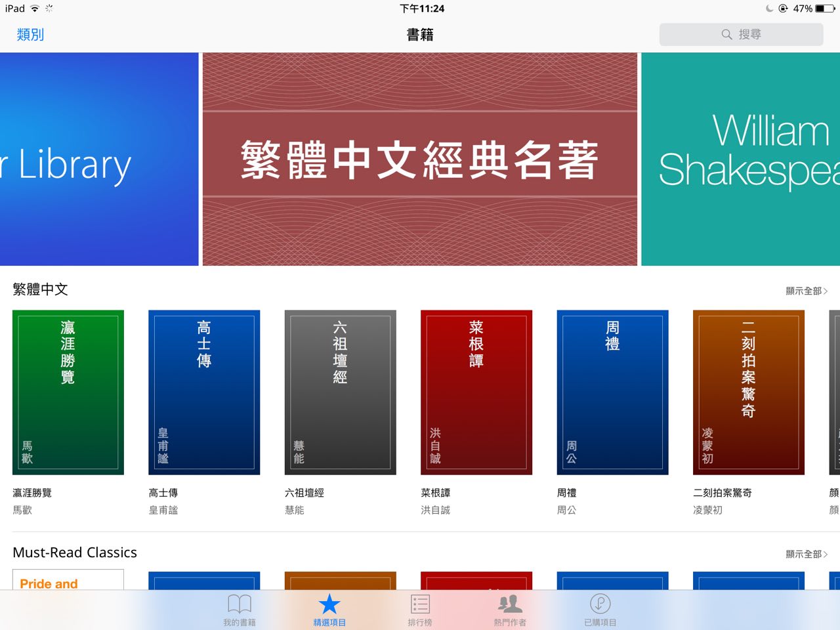Tap the 菜根譚 title text below cover

(436, 493)
